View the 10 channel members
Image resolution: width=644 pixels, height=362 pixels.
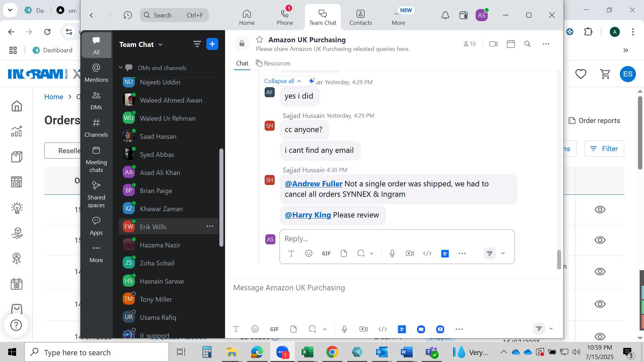470,44
